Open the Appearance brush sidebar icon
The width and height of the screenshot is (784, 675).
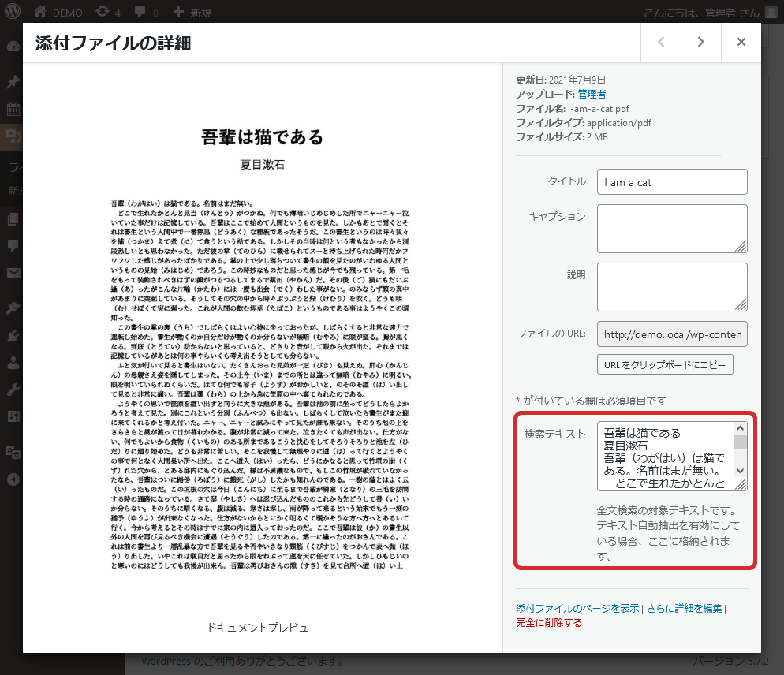[13, 308]
